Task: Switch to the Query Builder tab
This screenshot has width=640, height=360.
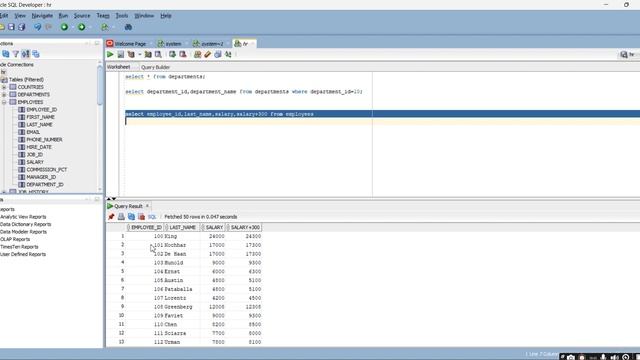Action: [156, 67]
